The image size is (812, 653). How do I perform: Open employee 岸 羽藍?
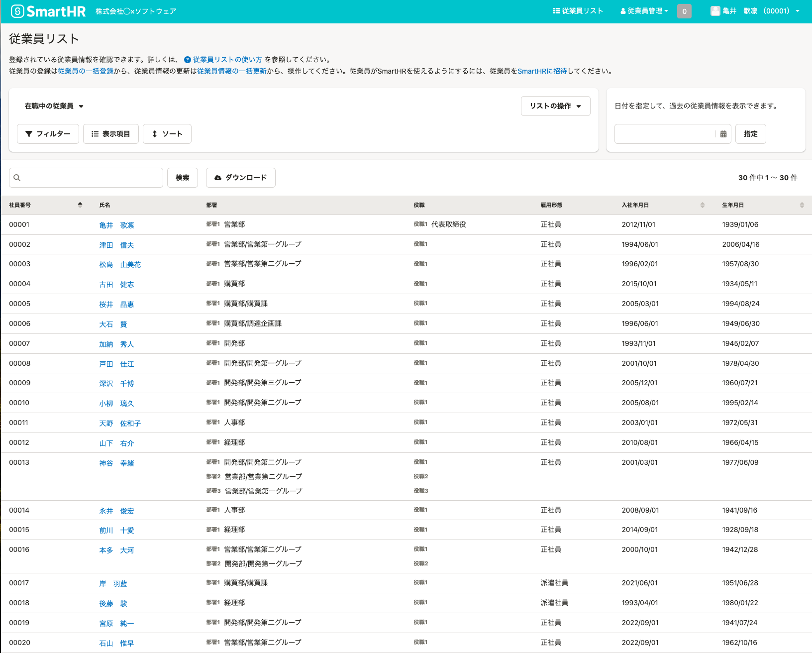tap(113, 584)
